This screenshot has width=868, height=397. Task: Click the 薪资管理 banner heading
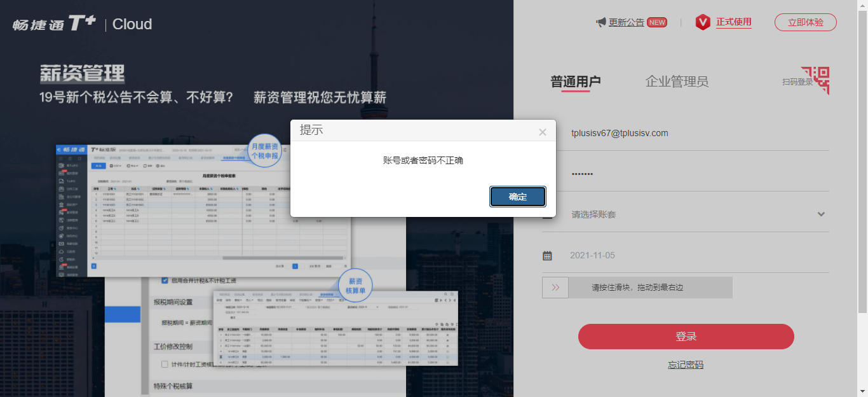point(82,74)
